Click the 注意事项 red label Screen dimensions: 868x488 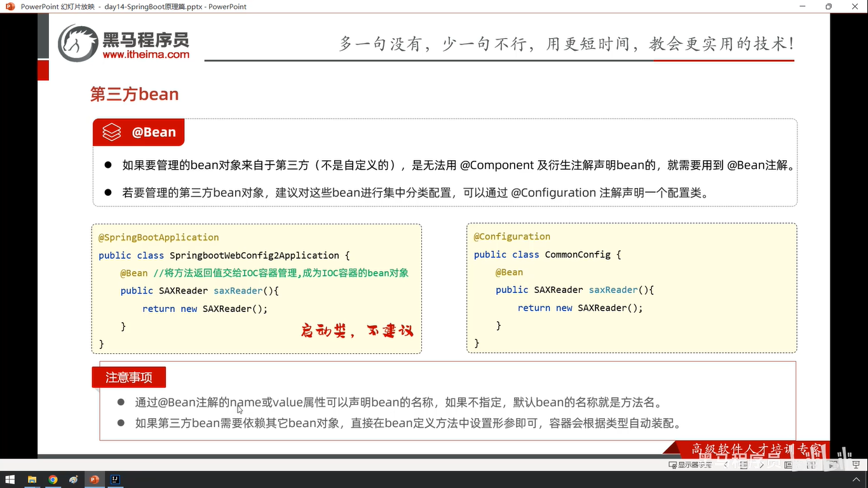point(129,377)
